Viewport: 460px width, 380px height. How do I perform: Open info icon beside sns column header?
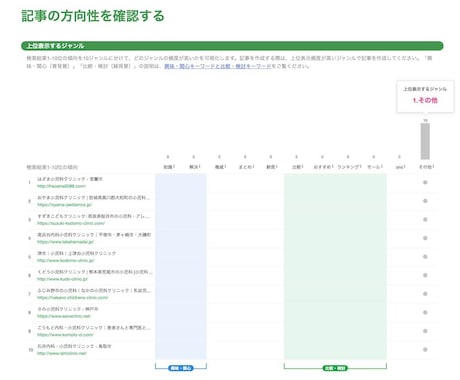[405, 166]
